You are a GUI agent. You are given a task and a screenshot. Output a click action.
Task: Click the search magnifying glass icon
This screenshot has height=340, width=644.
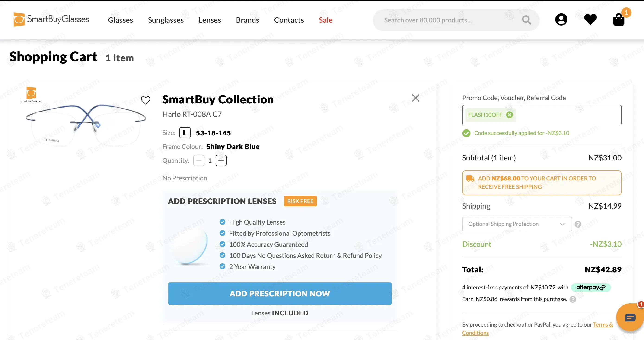[x=526, y=20]
